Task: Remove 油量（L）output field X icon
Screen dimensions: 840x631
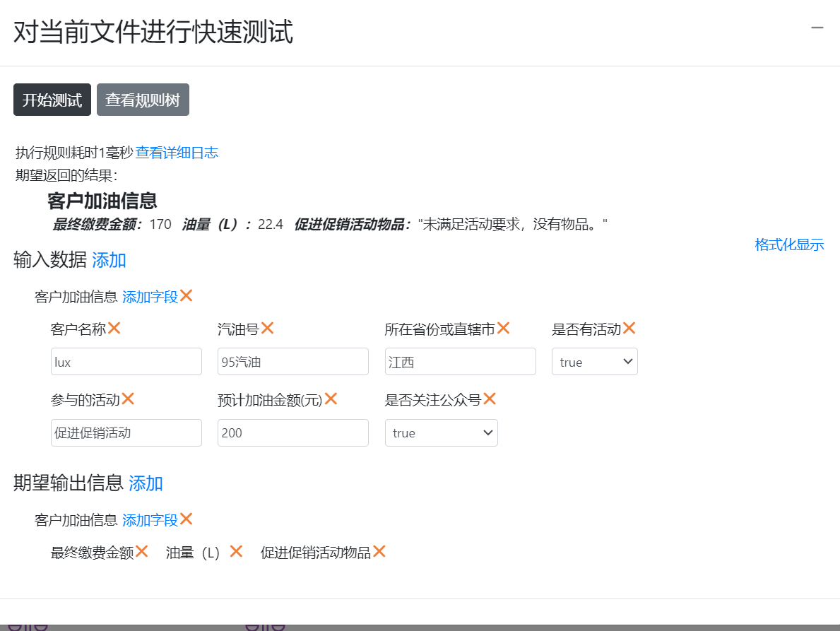Action: 236,552
